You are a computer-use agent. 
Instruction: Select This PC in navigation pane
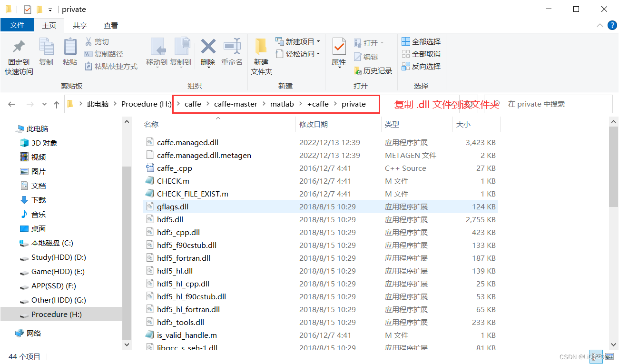tap(38, 129)
